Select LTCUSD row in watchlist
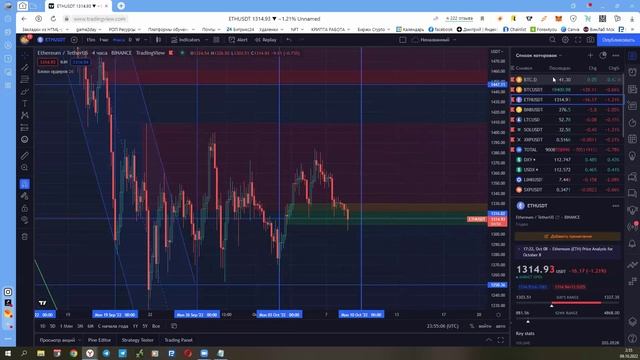This screenshot has height=360, width=640. pos(567,120)
